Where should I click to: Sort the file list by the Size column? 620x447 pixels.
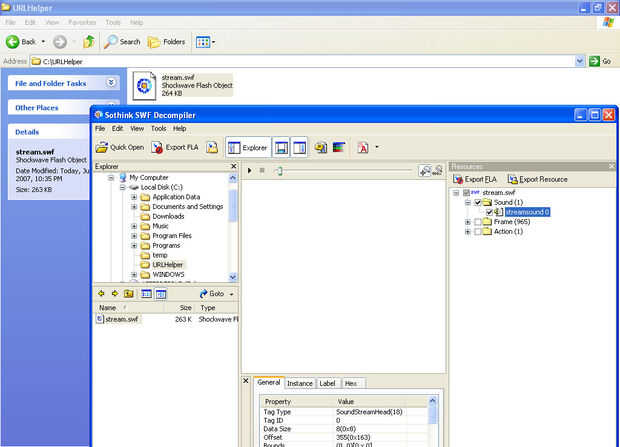click(x=185, y=307)
